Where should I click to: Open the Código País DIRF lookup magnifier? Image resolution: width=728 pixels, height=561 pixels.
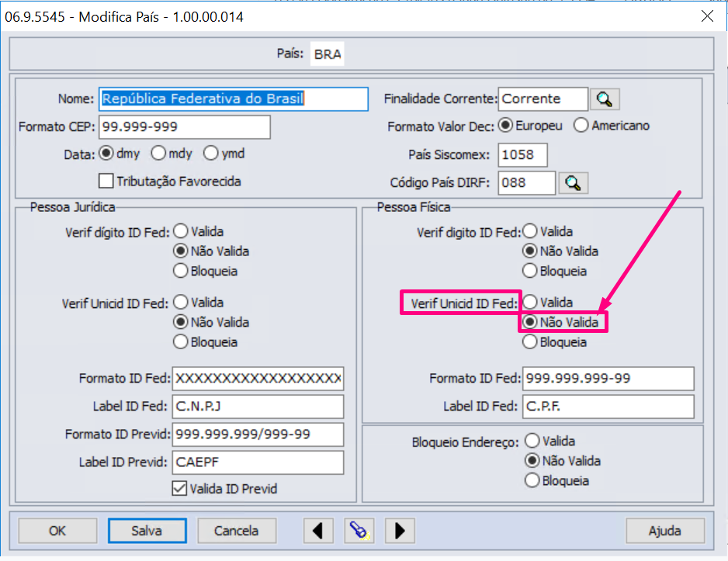573,183
